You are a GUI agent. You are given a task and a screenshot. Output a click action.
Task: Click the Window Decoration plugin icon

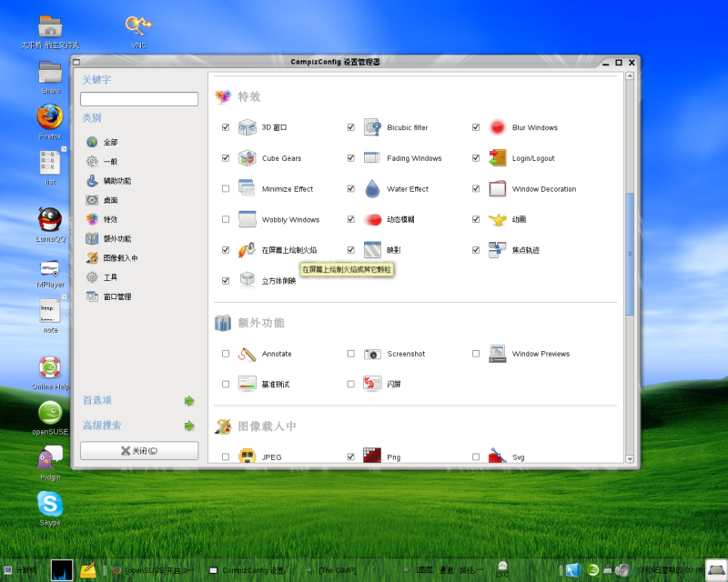pyautogui.click(x=497, y=188)
